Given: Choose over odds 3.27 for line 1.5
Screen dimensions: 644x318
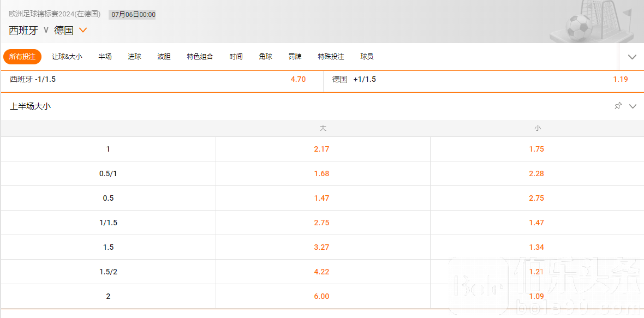Looking at the screenshot, I should (x=323, y=248).
